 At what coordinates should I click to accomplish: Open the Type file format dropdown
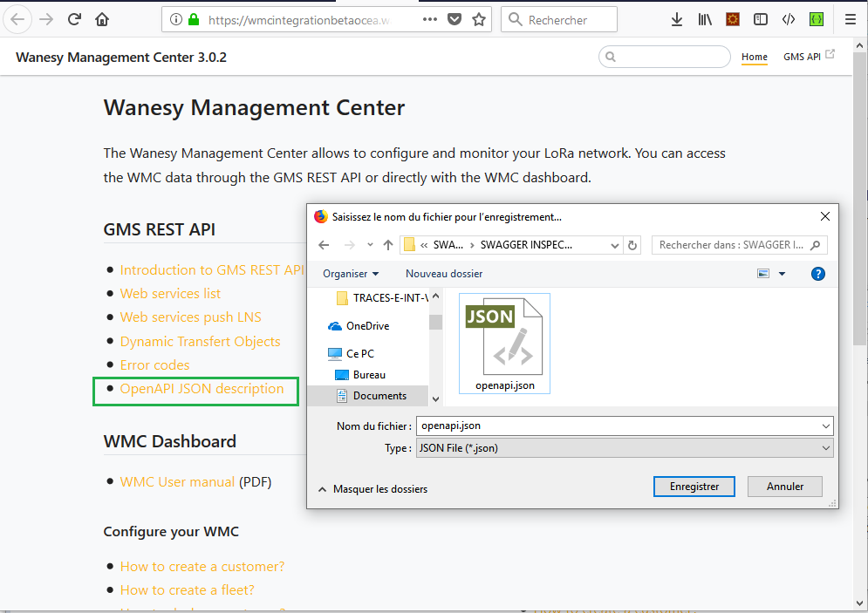(625, 448)
